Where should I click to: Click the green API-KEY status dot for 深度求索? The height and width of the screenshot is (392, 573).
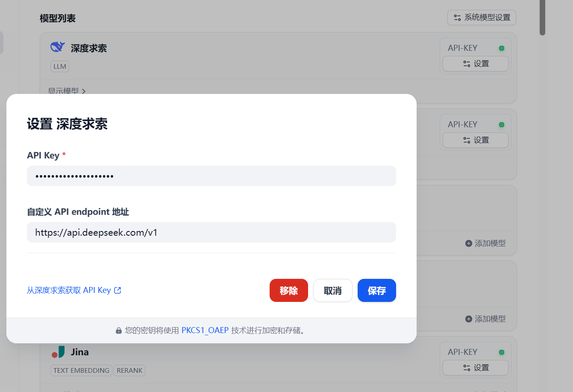click(x=502, y=48)
